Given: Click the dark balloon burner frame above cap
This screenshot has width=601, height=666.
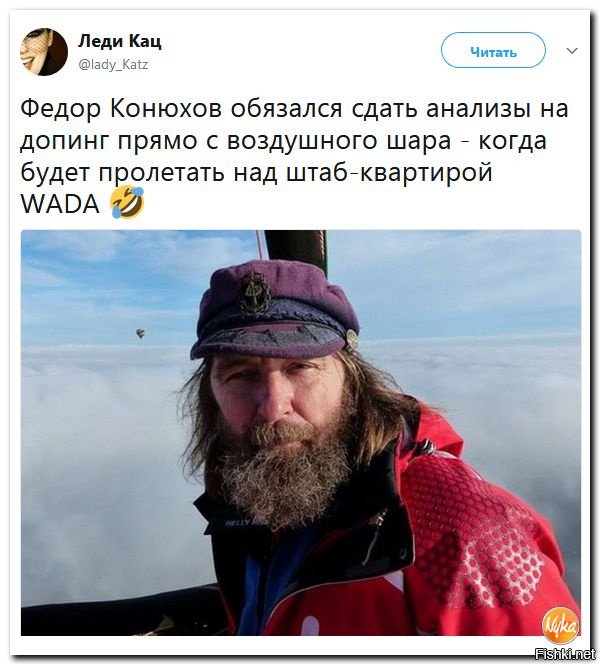Looking at the screenshot, I should 296,246.
